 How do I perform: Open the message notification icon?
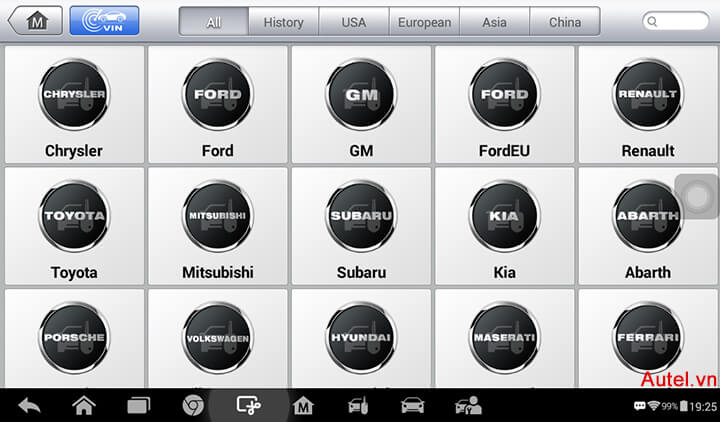click(640, 406)
